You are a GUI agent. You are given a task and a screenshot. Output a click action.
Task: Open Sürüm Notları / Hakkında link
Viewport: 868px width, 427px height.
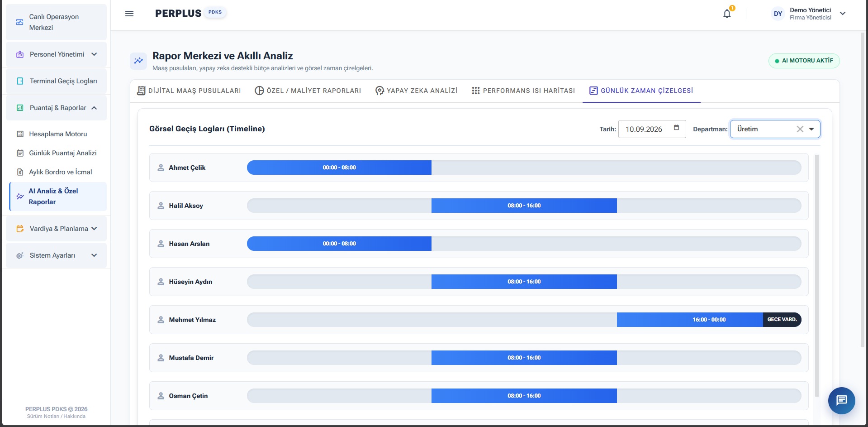(x=56, y=417)
